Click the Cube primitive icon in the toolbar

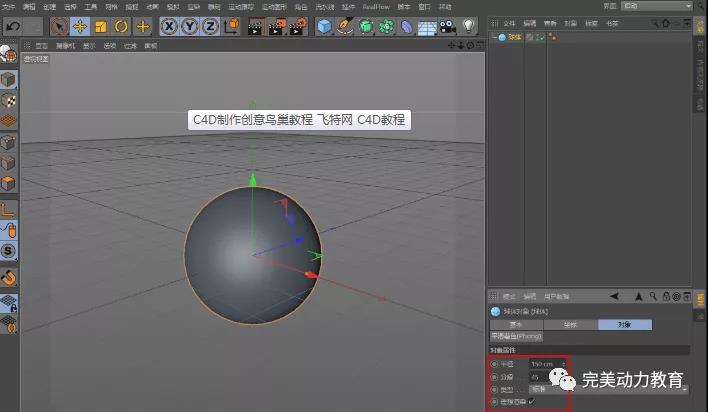pyautogui.click(x=325, y=25)
